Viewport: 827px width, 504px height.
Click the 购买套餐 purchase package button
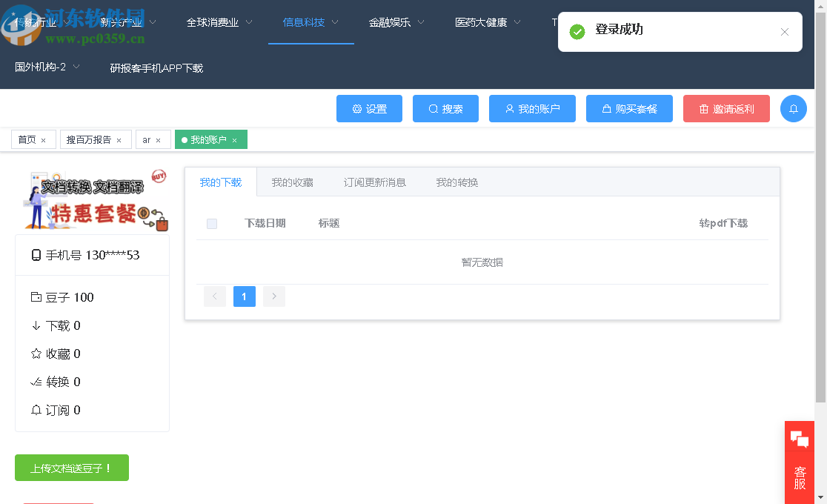coord(629,108)
